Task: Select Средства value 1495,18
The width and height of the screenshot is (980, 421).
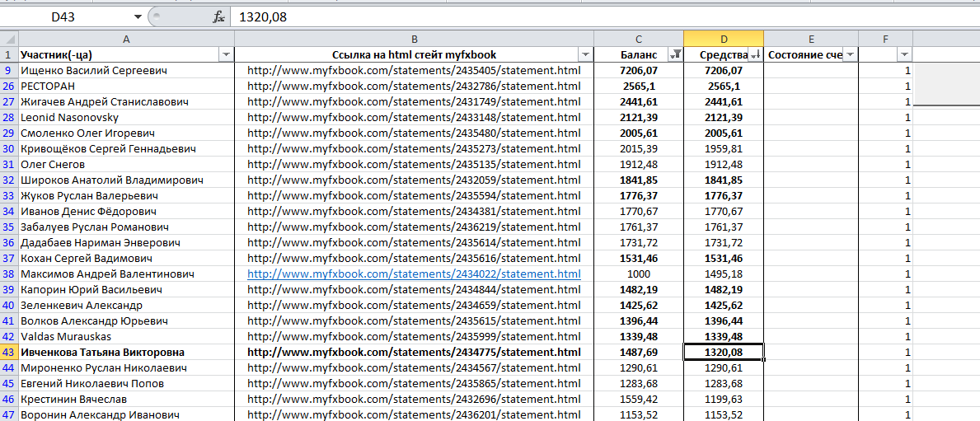Action: pyautogui.click(x=723, y=274)
